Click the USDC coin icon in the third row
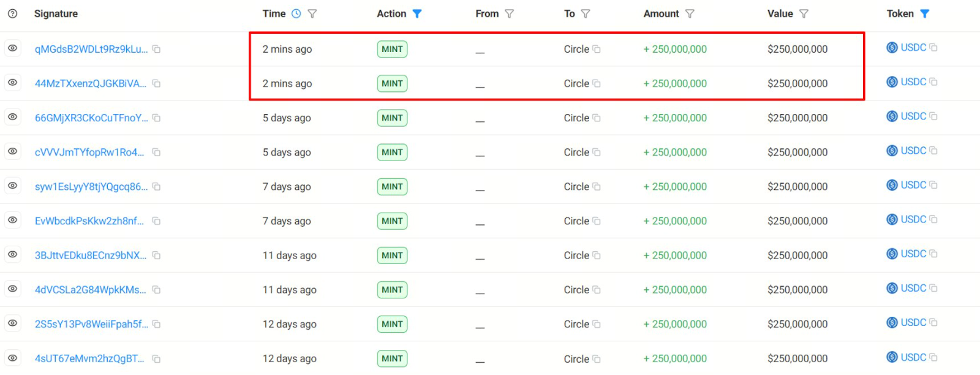This screenshot has width=980, height=375. (892, 116)
